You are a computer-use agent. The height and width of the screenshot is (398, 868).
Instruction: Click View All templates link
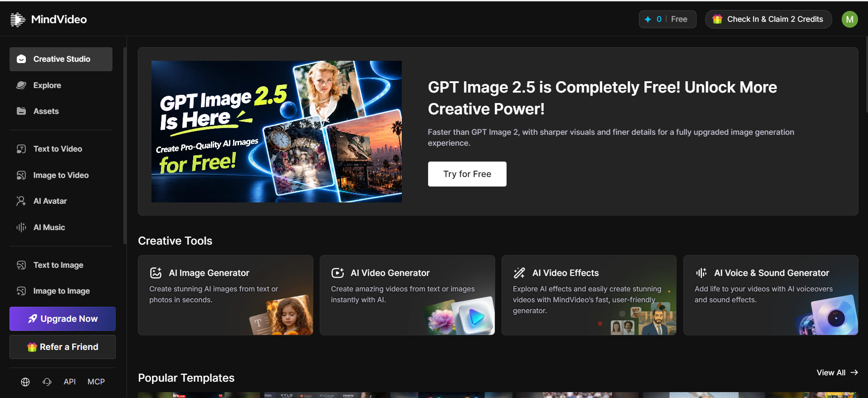point(837,373)
